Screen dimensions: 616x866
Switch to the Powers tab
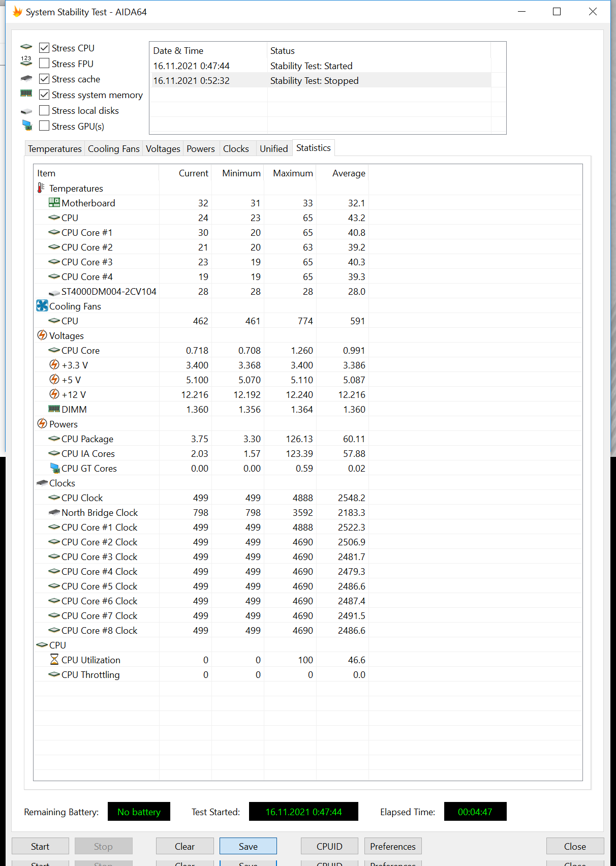pos(201,148)
